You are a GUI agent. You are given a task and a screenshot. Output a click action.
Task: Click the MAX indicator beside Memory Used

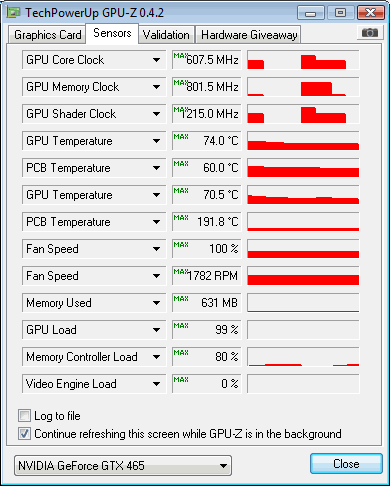(181, 299)
